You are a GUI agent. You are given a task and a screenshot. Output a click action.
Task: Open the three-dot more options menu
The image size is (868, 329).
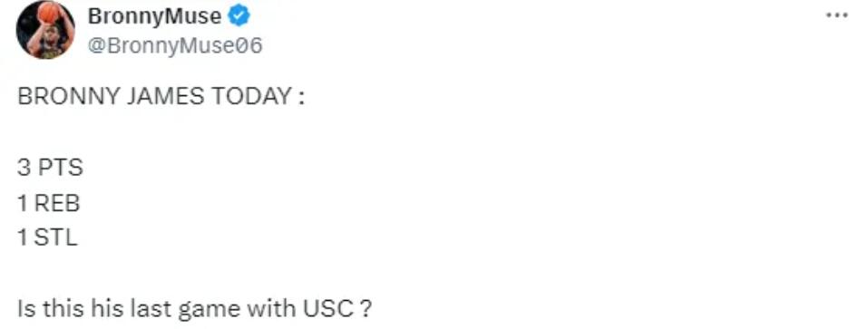(836, 15)
